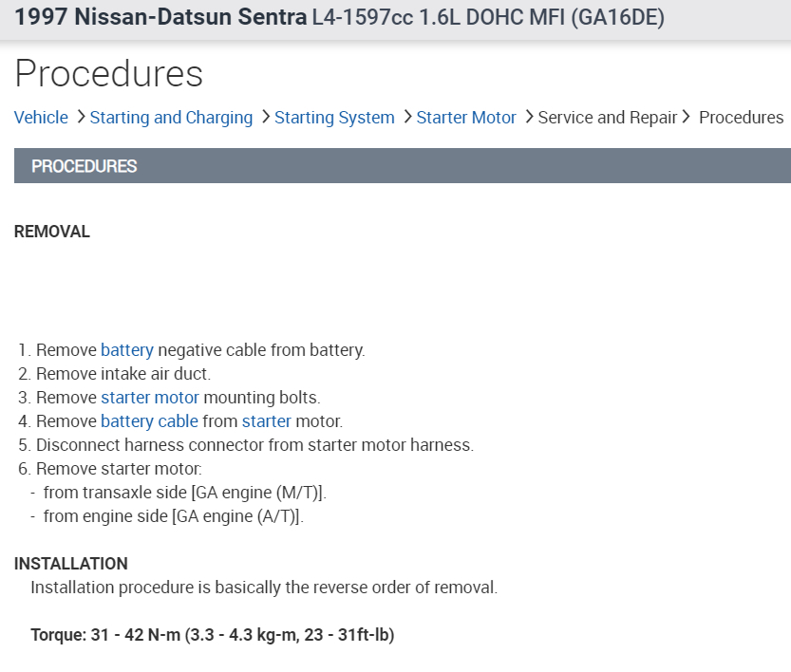
Task: Click chevron before Service and Repair
Action: [x=528, y=117]
